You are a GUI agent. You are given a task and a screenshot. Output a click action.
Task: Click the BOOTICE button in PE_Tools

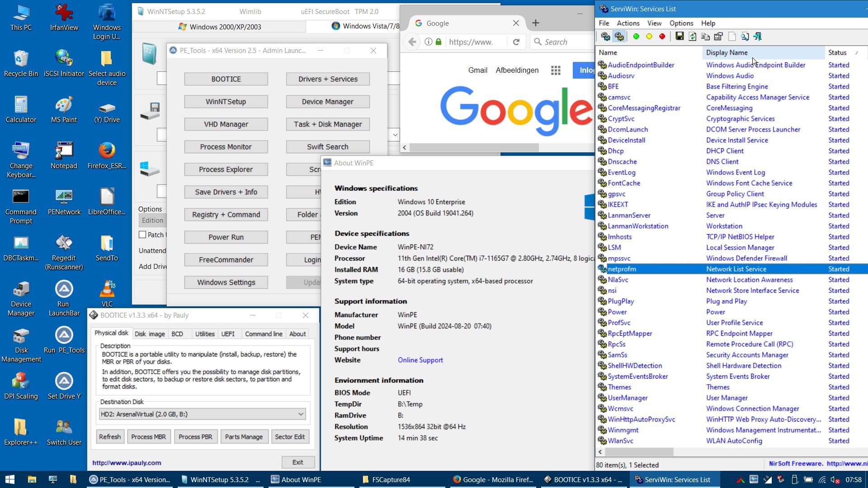(226, 79)
